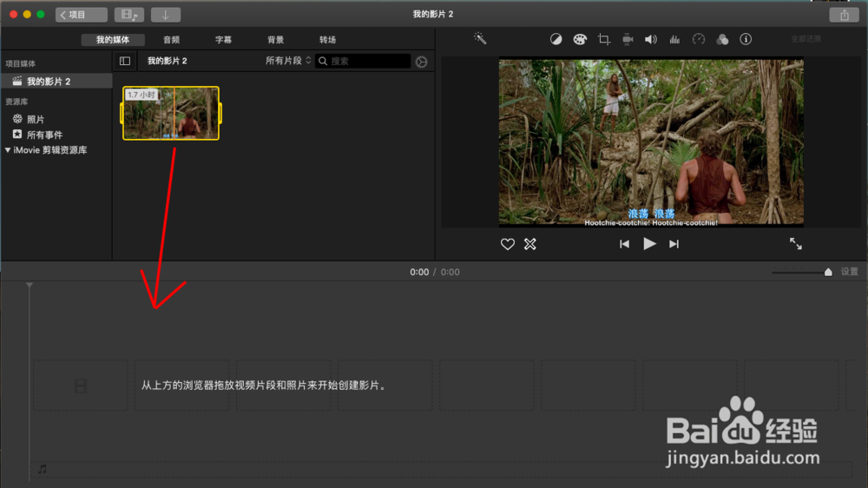Open browser appearance settings gear
The width and height of the screenshot is (868, 488).
point(422,62)
